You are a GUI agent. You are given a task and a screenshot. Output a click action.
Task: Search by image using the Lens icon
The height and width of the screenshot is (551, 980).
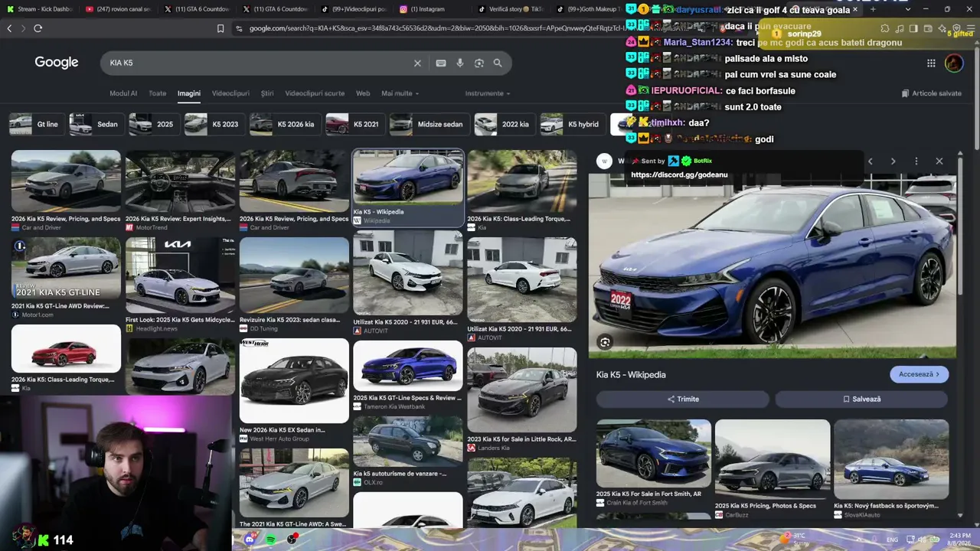pos(479,63)
